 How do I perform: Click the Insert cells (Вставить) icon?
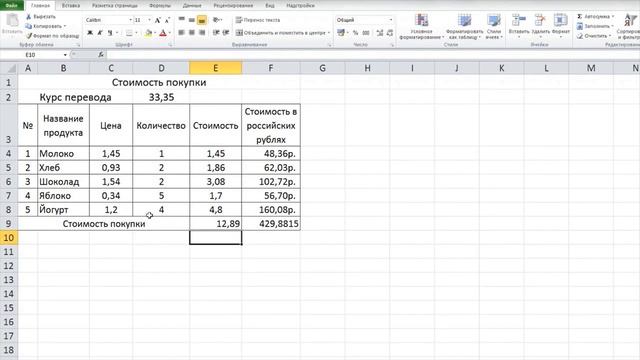click(519, 20)
